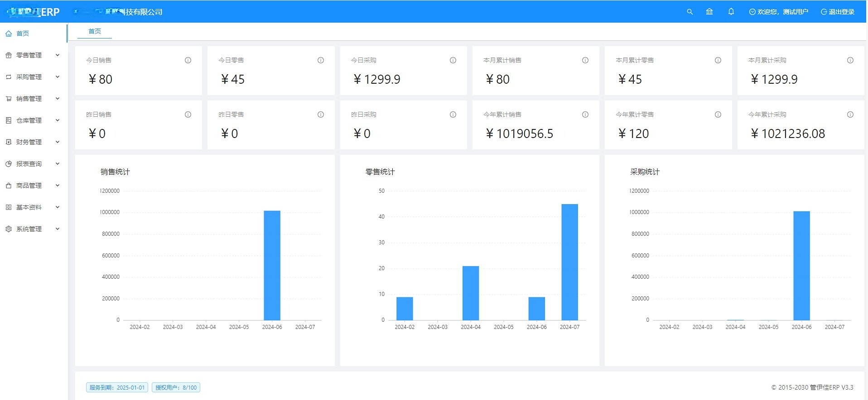
Task: Expand 零售管理 chevron
Action: tap(58, 55)
